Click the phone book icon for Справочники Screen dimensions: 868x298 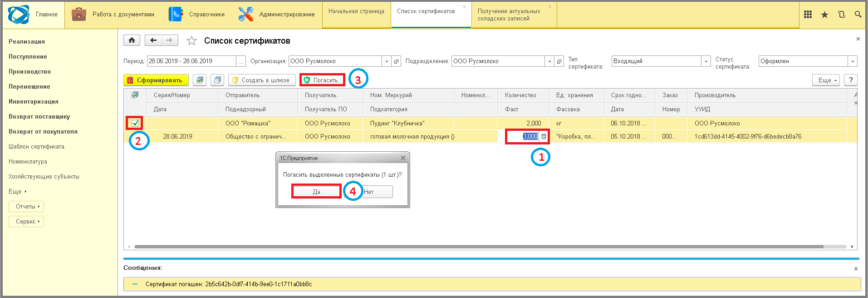175,15
